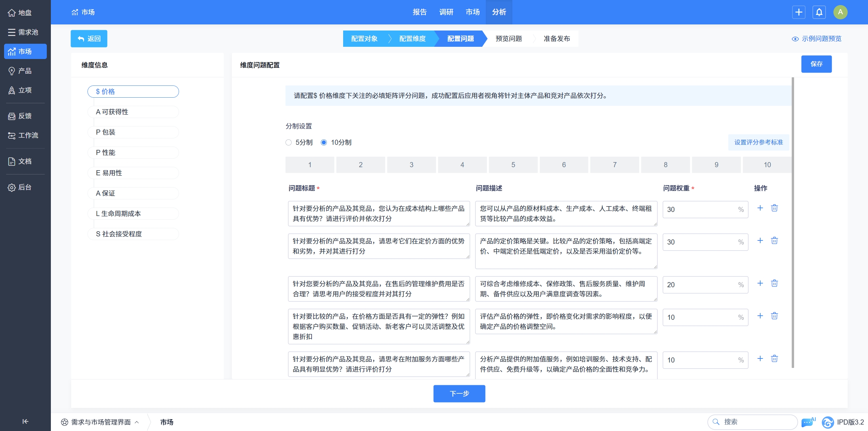Open 后台 settings in the sidebar
This screenshot has height=431, width=868.
(x=20, y=187)
